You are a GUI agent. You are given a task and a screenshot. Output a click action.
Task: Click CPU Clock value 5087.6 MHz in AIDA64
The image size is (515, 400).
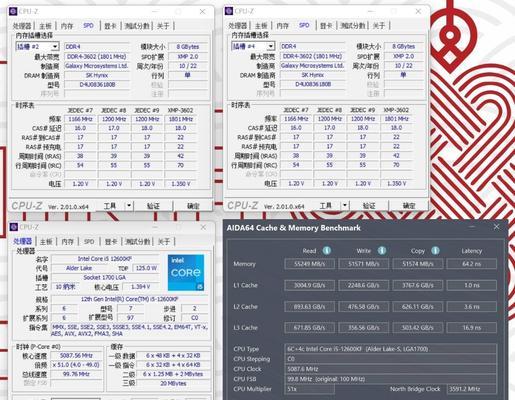point(391,369)
